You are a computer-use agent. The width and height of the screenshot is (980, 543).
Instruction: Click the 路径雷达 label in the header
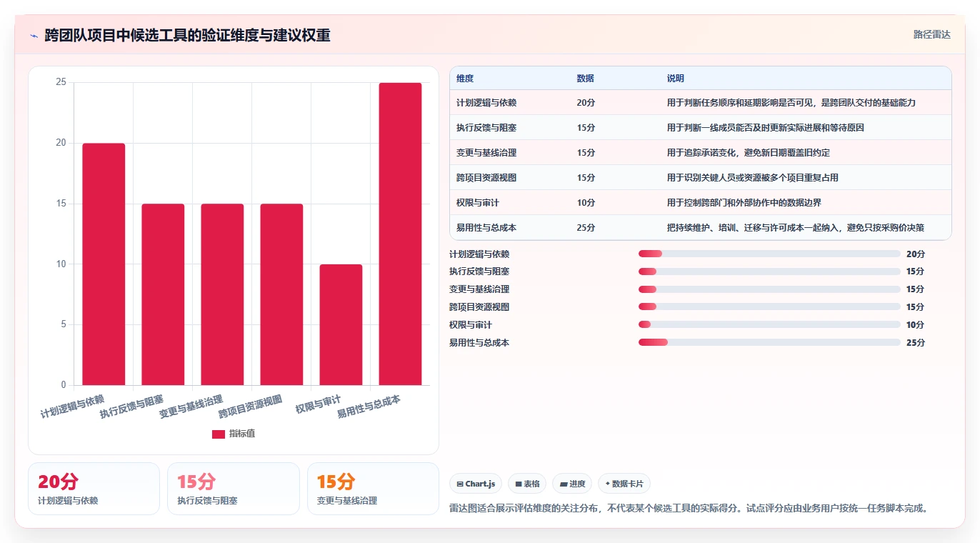[x=932, y=34]
